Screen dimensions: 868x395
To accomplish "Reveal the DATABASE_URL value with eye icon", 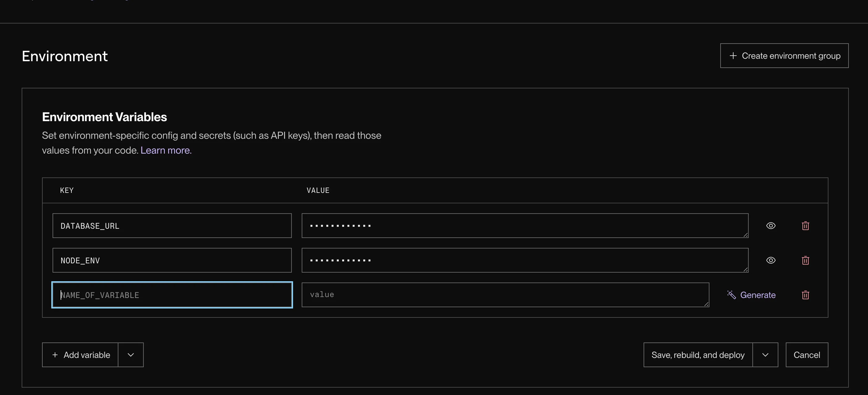I will 771,226.
